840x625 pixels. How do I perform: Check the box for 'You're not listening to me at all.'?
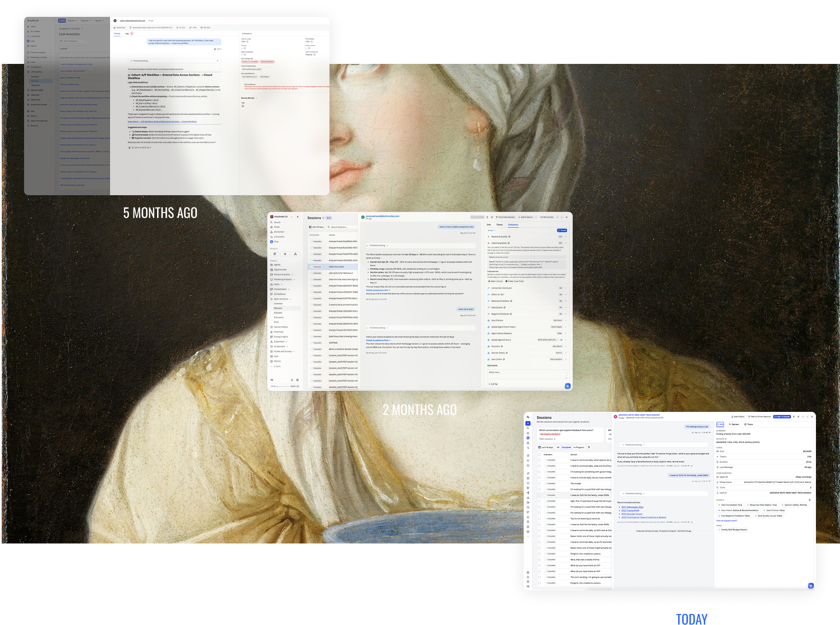[539, 519]
